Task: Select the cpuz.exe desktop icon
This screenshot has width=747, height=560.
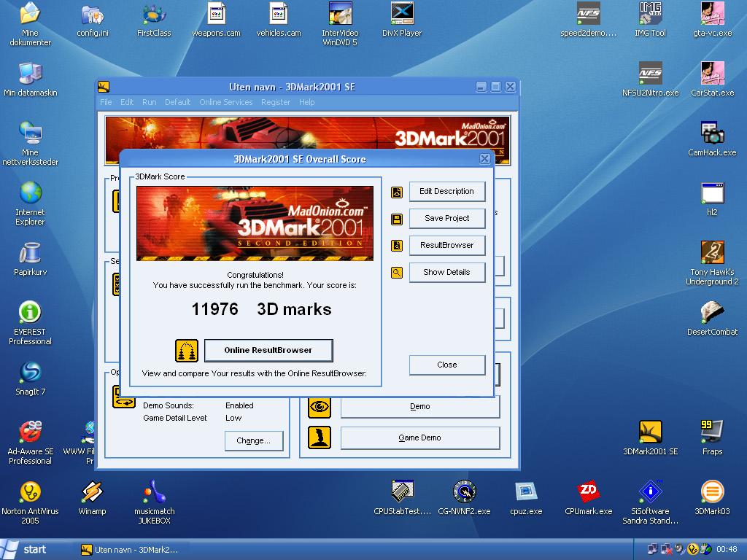Action: point(526,497)
